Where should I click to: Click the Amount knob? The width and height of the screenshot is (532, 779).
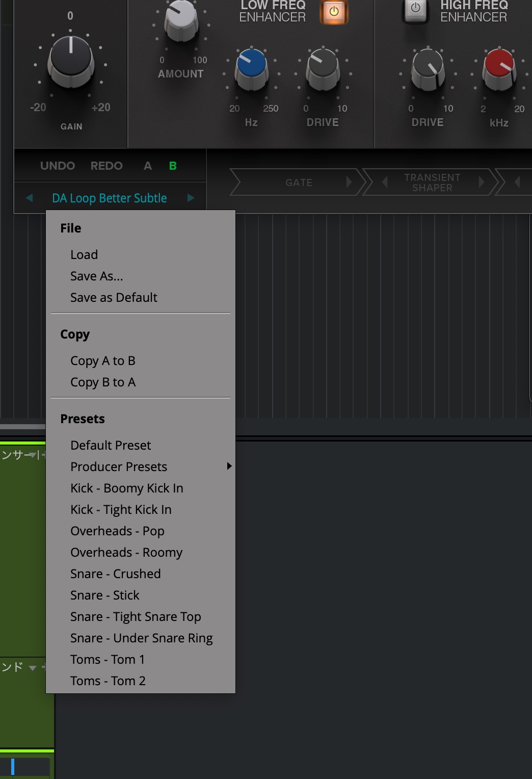180,19
